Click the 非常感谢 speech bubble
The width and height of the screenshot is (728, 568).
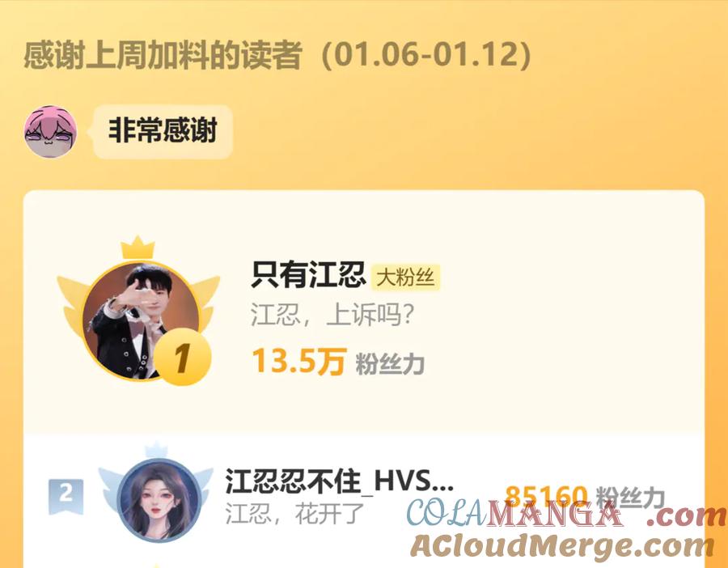tap(163, 131)
